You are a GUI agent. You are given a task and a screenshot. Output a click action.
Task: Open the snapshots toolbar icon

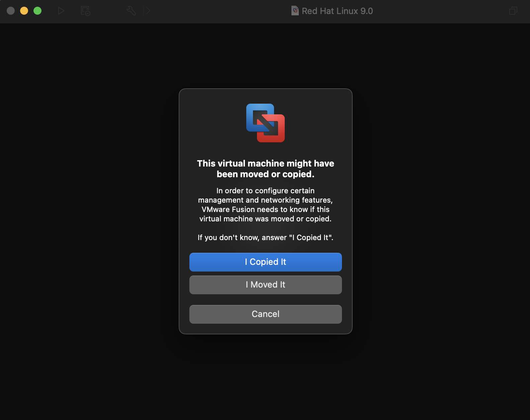86,11
